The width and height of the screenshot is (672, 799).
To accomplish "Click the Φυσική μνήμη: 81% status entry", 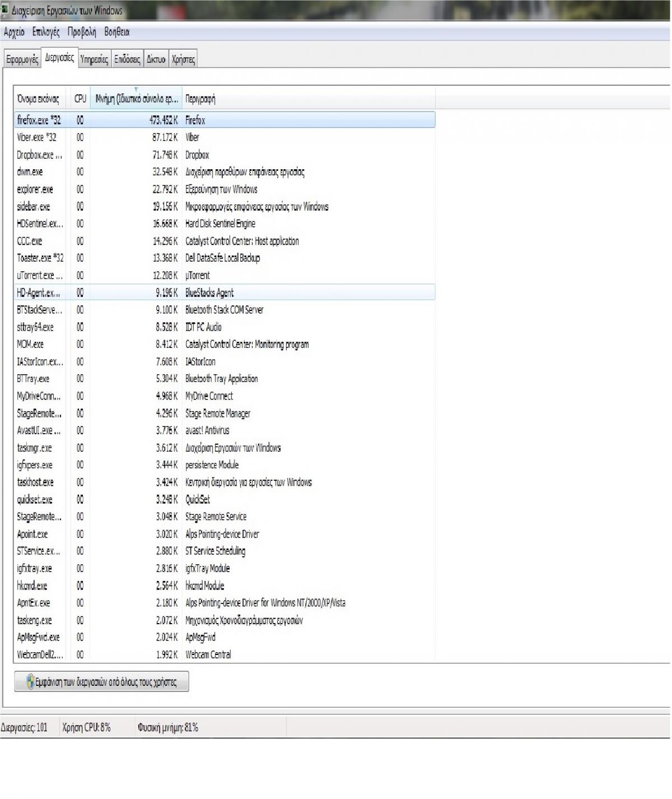I will 168,728.
